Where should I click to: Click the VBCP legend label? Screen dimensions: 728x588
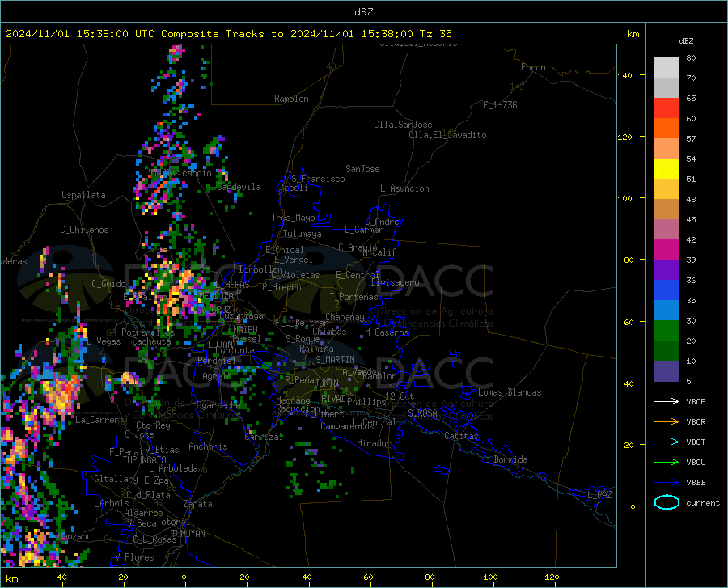[x=696, y=402]
